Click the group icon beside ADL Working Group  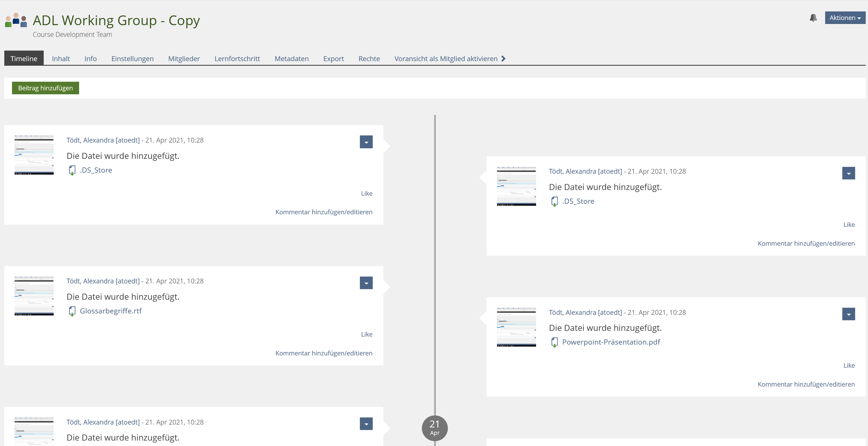[16, 20]
